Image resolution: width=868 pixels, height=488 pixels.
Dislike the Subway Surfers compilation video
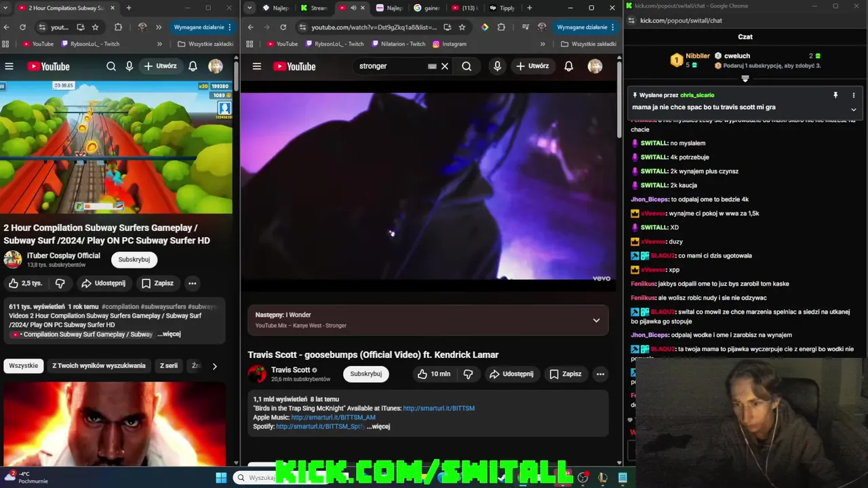(60, 283)
